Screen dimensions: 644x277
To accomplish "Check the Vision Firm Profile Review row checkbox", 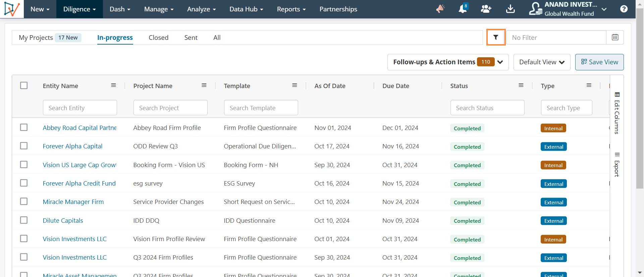I will (x=24, y=238).
